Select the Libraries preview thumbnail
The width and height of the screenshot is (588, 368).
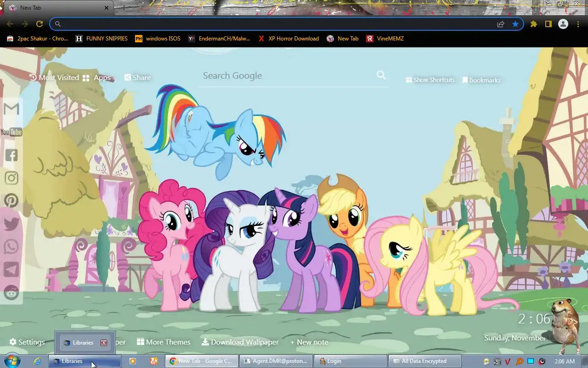tap(85, 342)
